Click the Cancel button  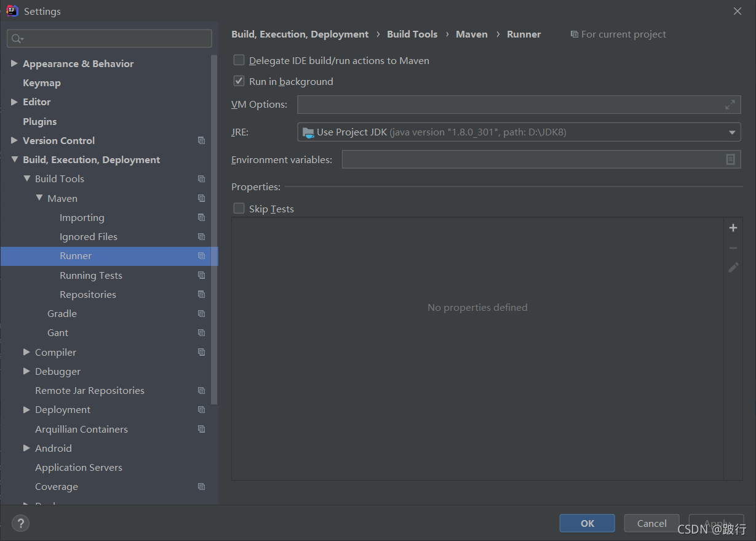click(651, 523)
